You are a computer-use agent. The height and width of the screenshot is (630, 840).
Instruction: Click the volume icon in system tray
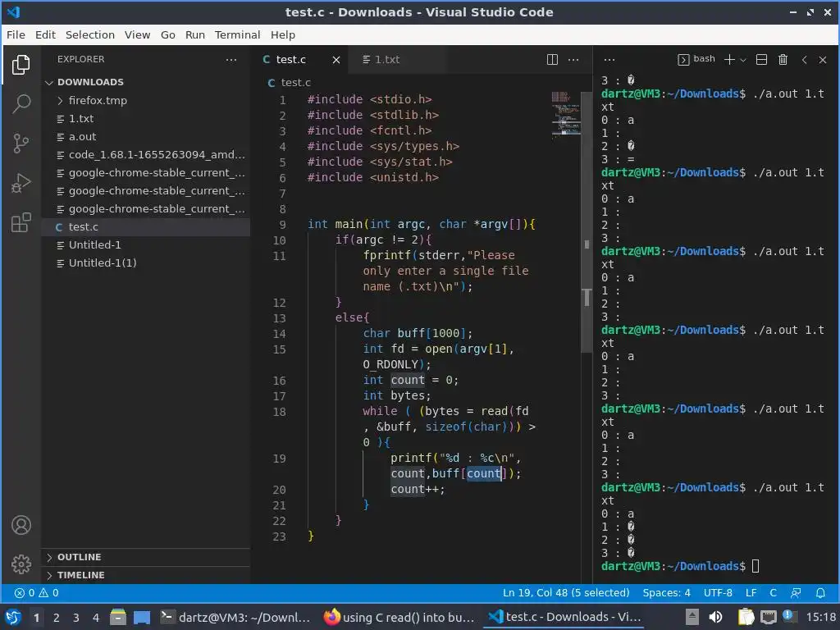tap(715, 618)
